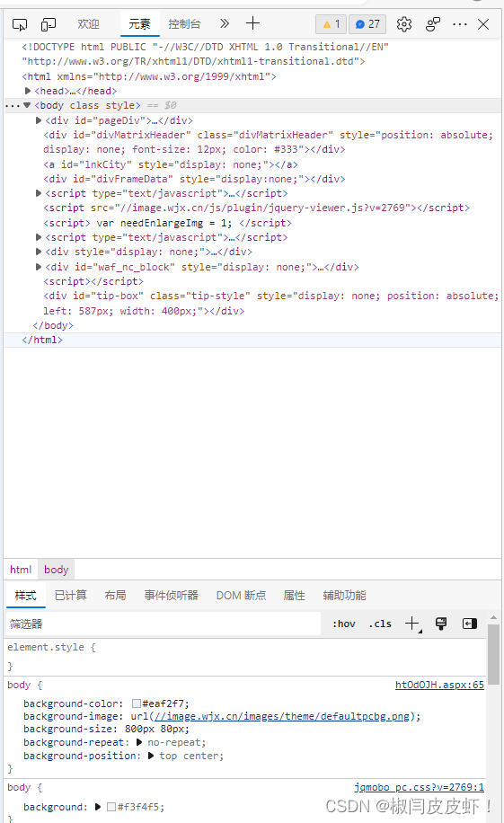This screenshot has width=504, height=823.
Task: Open the more tabs chevron
Action: click(x=225, y=23)
